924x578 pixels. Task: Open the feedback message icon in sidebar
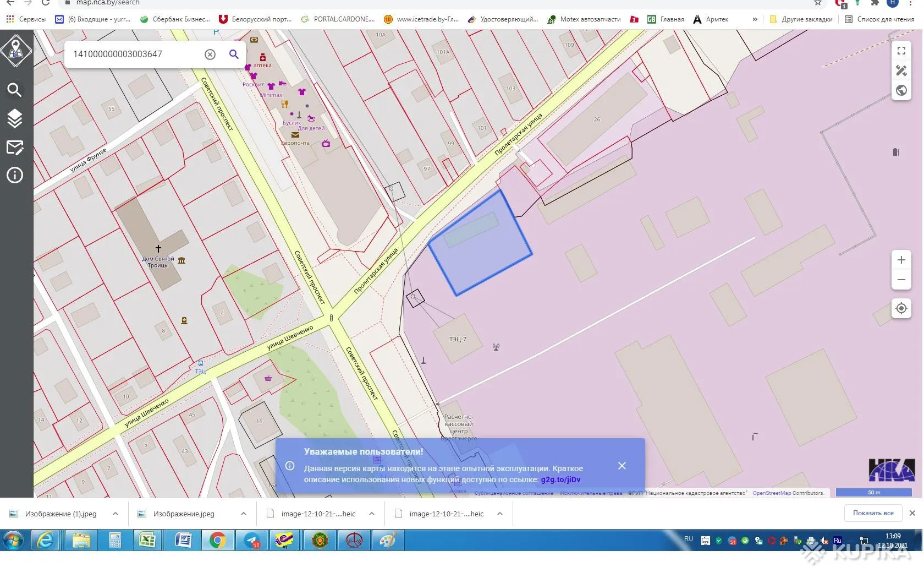[x=14, y=147]
